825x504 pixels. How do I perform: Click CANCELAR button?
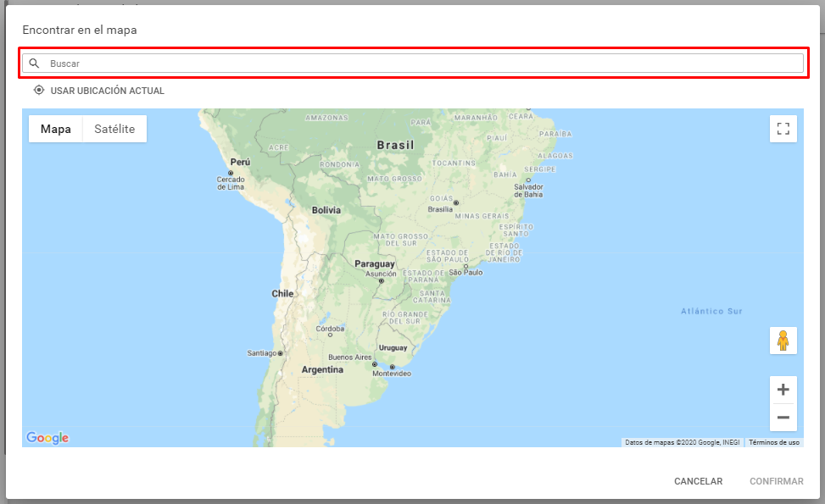point(698,481)
